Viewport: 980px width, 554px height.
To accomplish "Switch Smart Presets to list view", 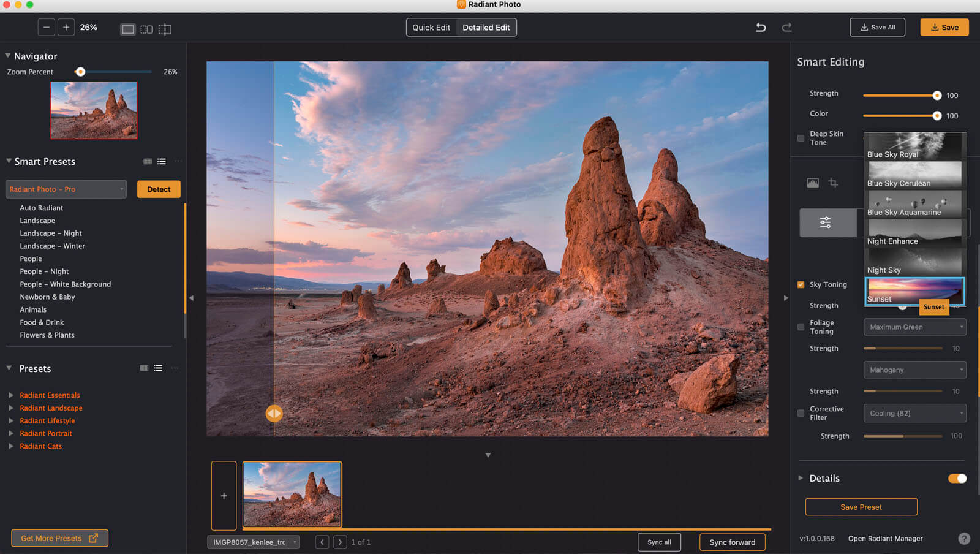I will coord(162,161).
